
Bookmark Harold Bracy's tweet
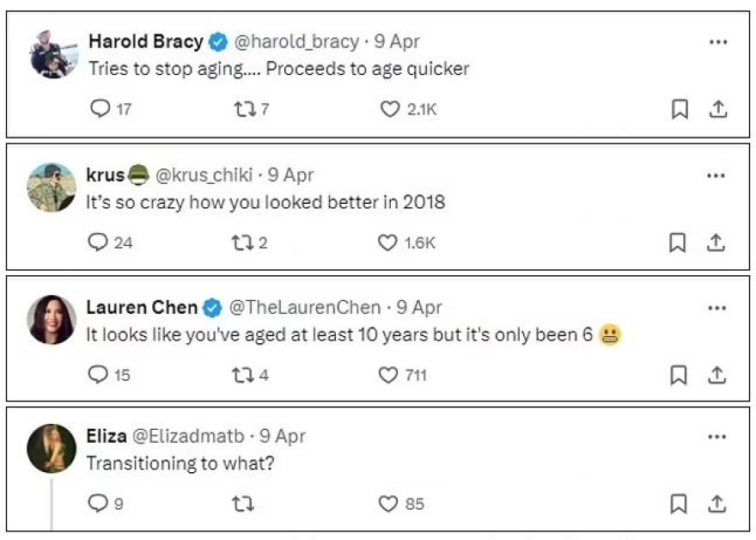[680, 109]
